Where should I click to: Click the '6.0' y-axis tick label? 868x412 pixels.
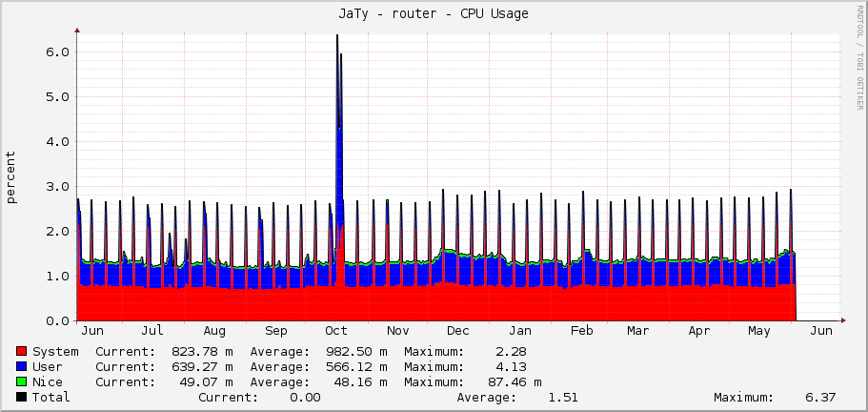pos(56,52)
